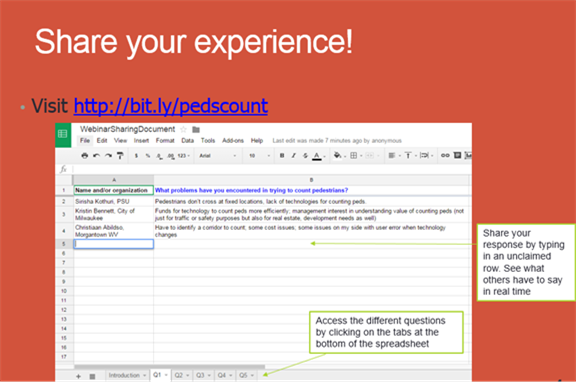Select the Paint format tool
The image size is (576, 382).
click(120, 156)
